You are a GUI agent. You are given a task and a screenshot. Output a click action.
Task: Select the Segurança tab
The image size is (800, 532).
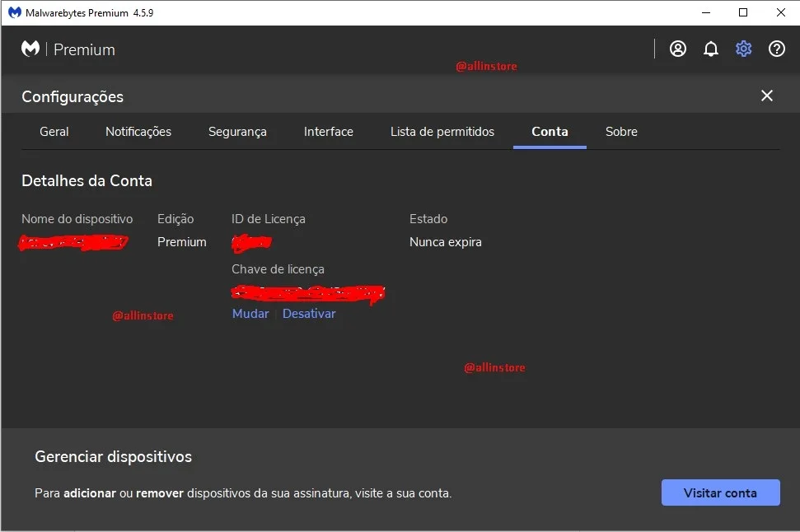click(x=237, y=132)
